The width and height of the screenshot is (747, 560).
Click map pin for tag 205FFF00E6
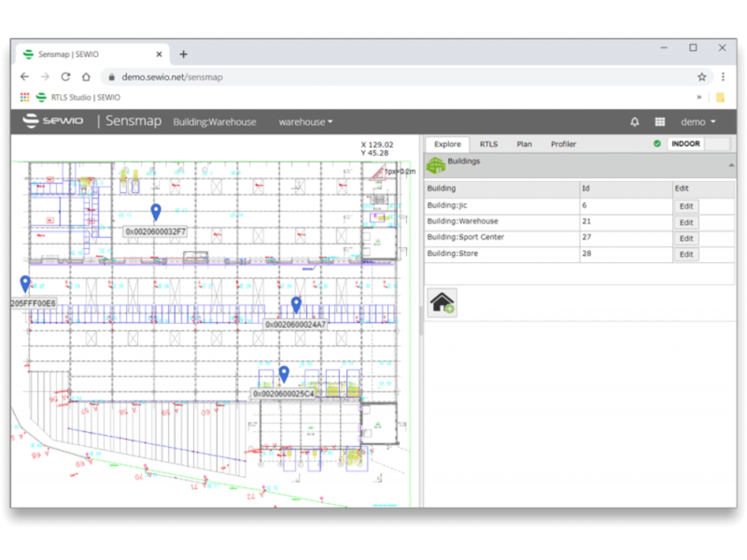[x=25, y=284]
